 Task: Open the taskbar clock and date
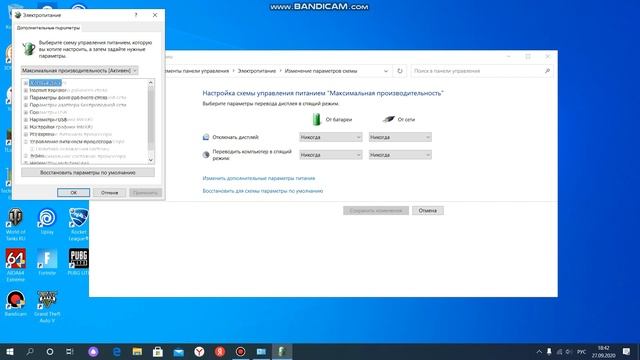click(603, 351)
